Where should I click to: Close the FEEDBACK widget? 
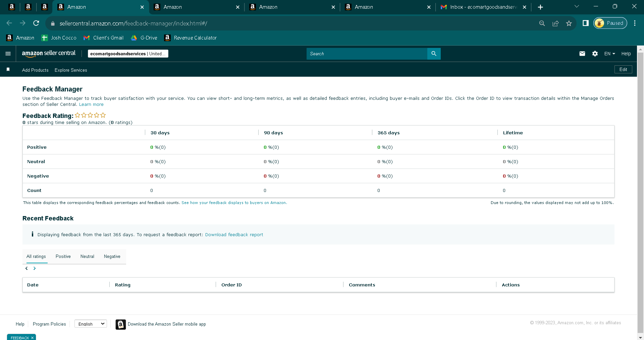click(x=32, y=338)
